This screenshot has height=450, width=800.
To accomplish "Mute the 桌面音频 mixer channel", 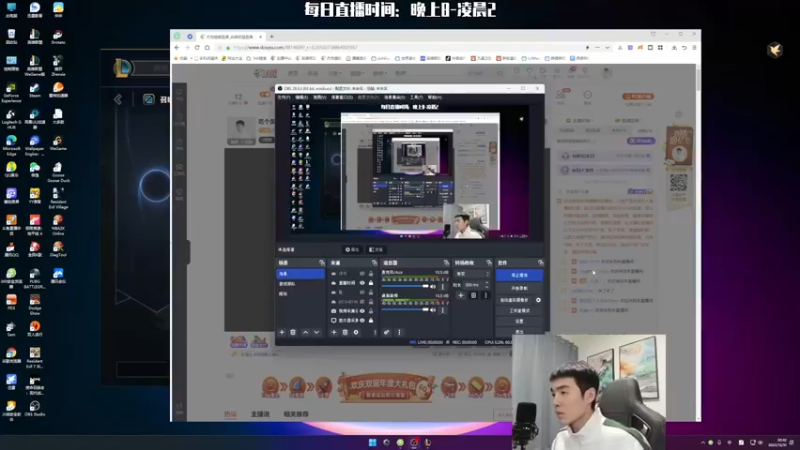I will [433, 310].
